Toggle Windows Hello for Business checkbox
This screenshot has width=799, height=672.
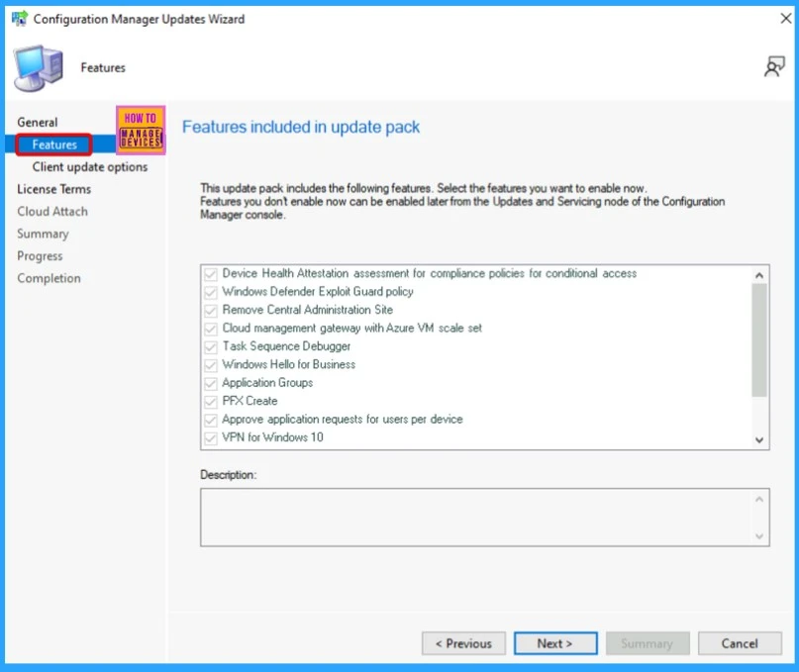point(211,365)
